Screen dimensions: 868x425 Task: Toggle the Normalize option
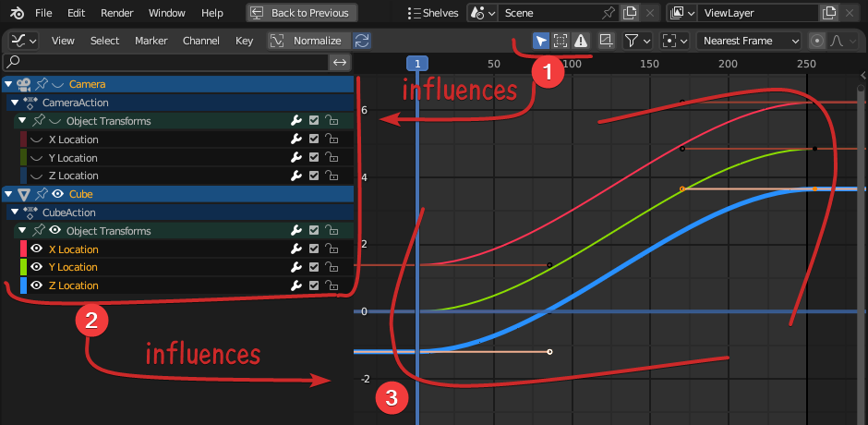[309, 41]
